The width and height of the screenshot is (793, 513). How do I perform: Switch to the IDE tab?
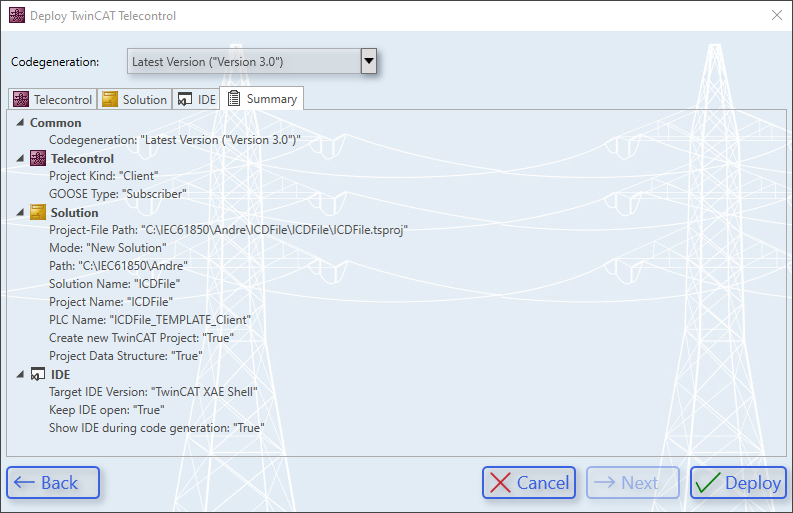[x=196, y=99]
